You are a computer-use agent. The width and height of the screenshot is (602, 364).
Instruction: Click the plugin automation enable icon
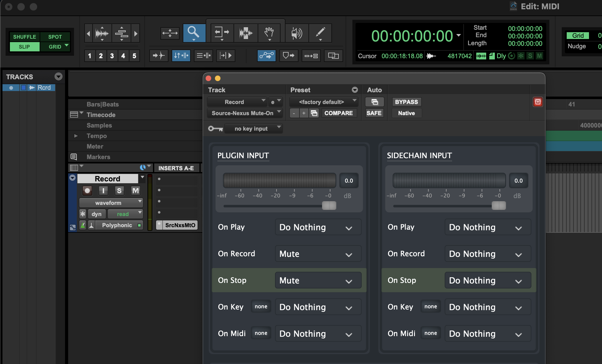pos(374,102)
